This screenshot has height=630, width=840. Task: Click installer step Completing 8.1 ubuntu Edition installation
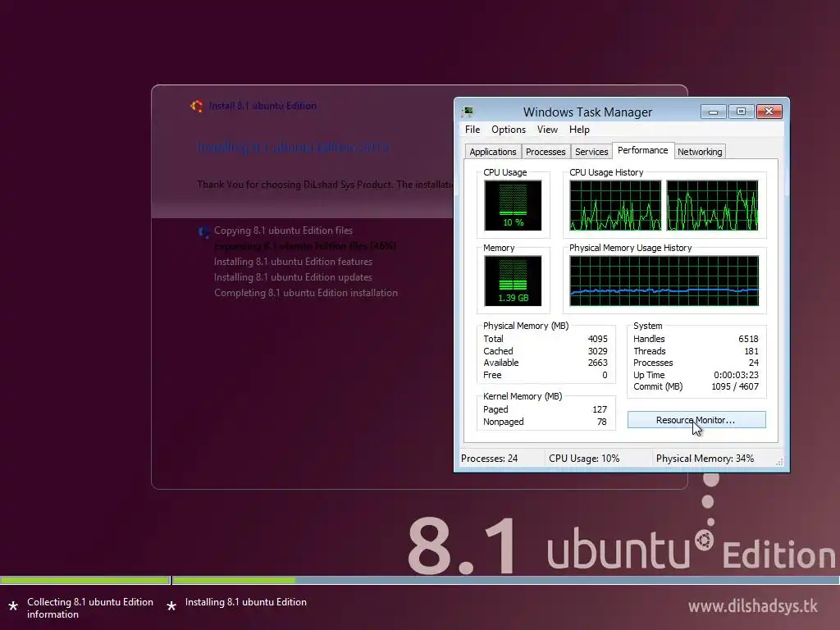[x=306, y=293]
